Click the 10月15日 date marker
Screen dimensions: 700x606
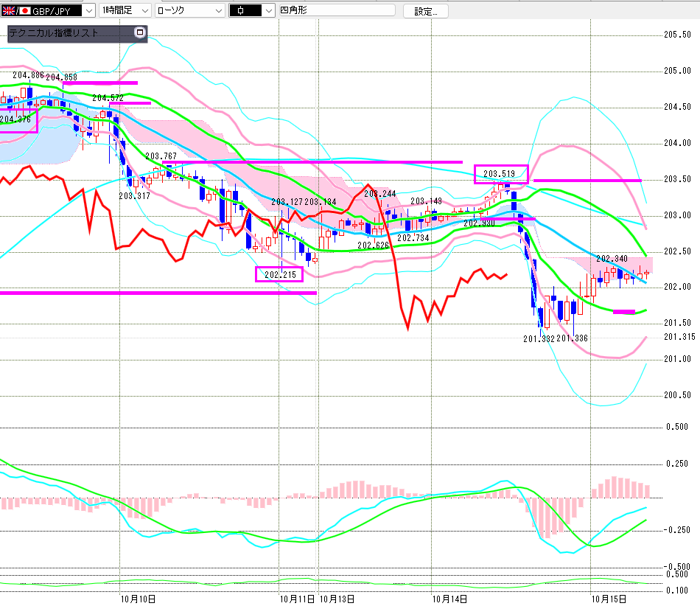coord(610,599)
